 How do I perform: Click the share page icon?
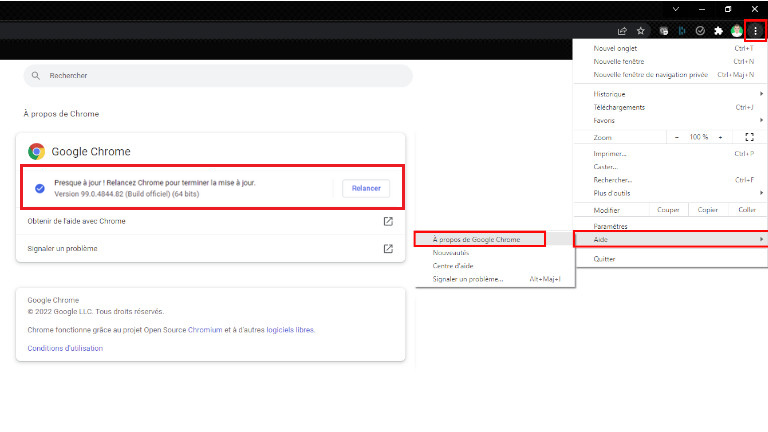click(x=622, y=31)
